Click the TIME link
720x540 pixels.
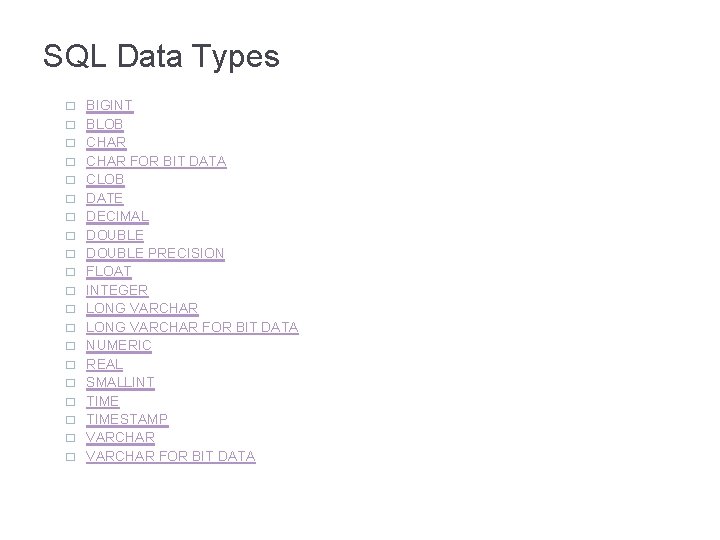(102, 401)
